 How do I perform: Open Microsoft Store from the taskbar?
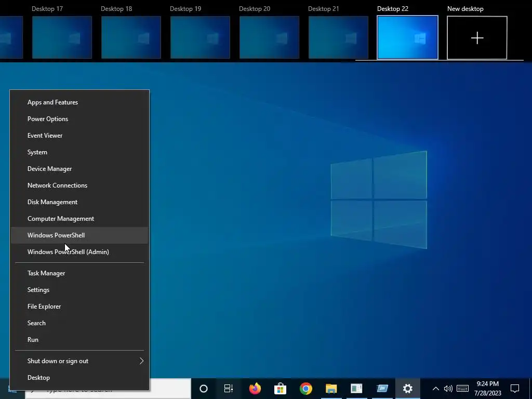pyautogui.click(x=280, y=389)
